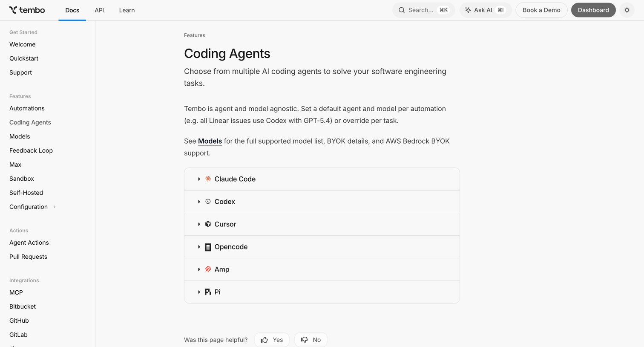The image size is (644, 347).
Task: Open Feedback Loop page
Action: [31, 150]
